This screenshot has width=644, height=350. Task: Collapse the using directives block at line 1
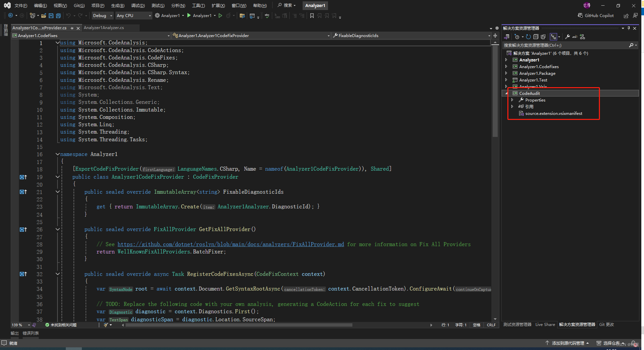point(57,43)
